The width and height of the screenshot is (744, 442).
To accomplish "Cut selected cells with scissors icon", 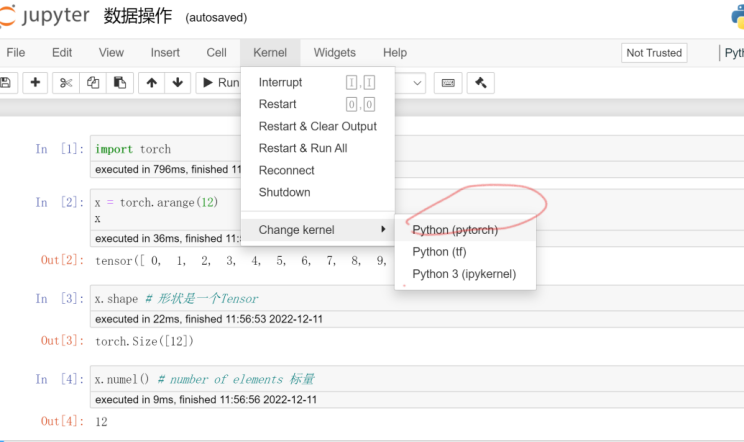I will pos(66,83).
